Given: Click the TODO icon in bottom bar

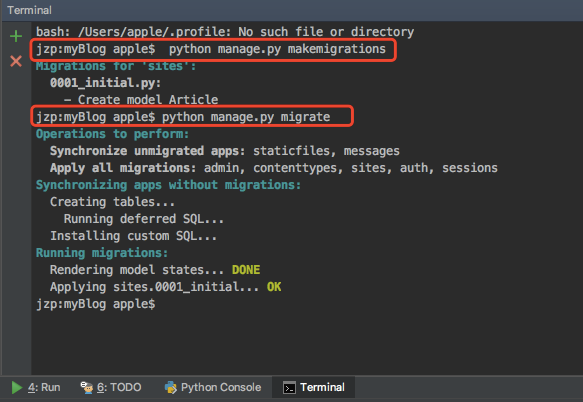Looking at the screenshot, I should 87,387.
